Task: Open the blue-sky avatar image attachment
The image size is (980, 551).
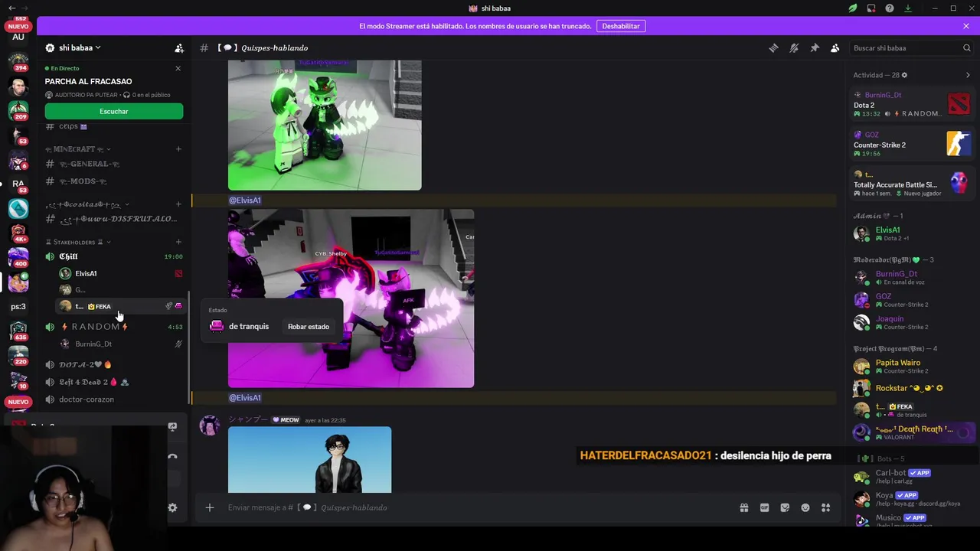Action: [309, 460]
